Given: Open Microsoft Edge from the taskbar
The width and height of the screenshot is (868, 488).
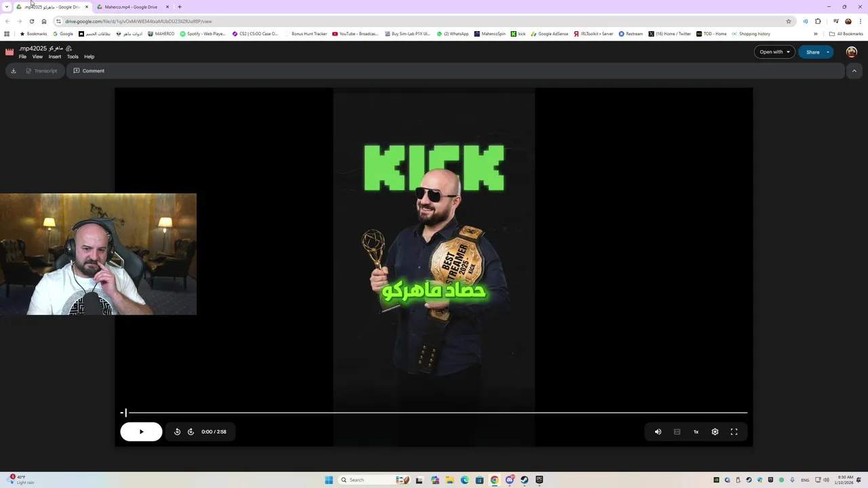Looking at the screenshot, I should [x=465, y=480].
